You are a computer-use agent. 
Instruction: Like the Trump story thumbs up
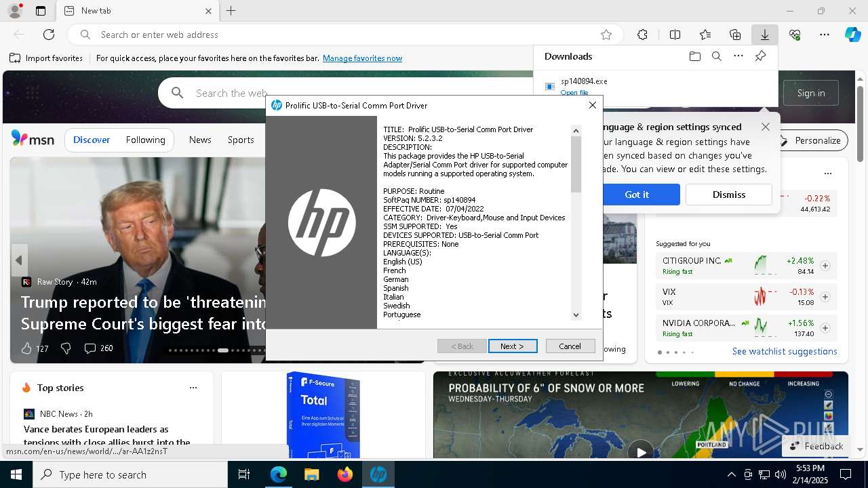click(x=26, y=348)
